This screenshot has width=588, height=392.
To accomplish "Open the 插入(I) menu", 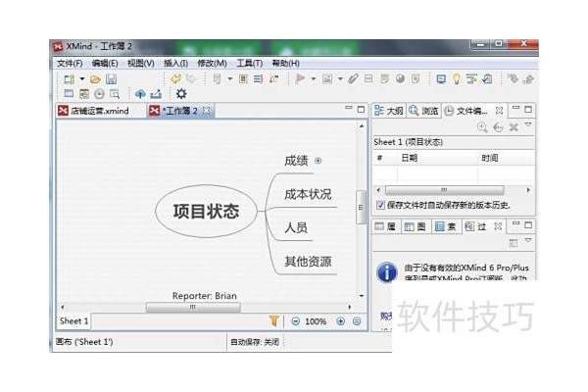I will (175, 64).
